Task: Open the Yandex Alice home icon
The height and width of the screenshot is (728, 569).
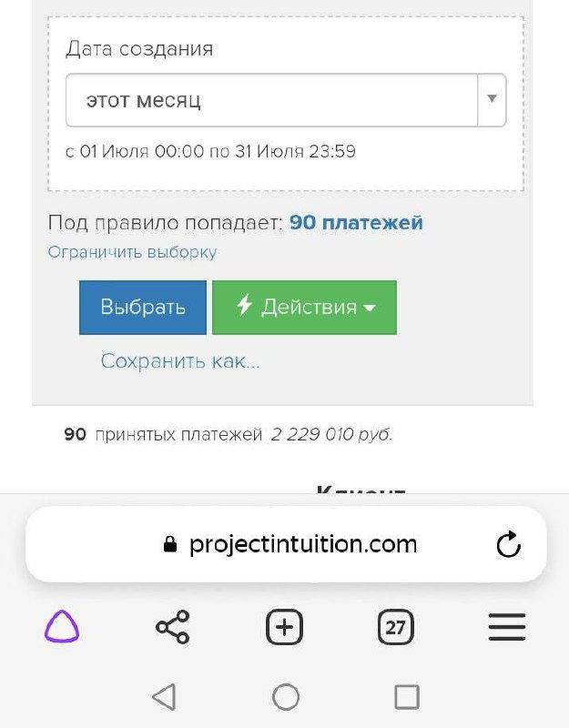Action: coord(62,626)
